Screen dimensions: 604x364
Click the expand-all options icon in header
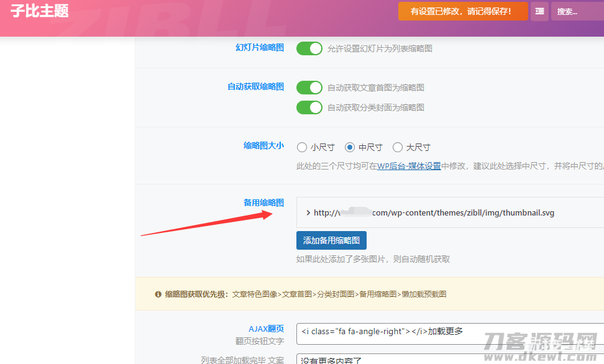(539, 11)
